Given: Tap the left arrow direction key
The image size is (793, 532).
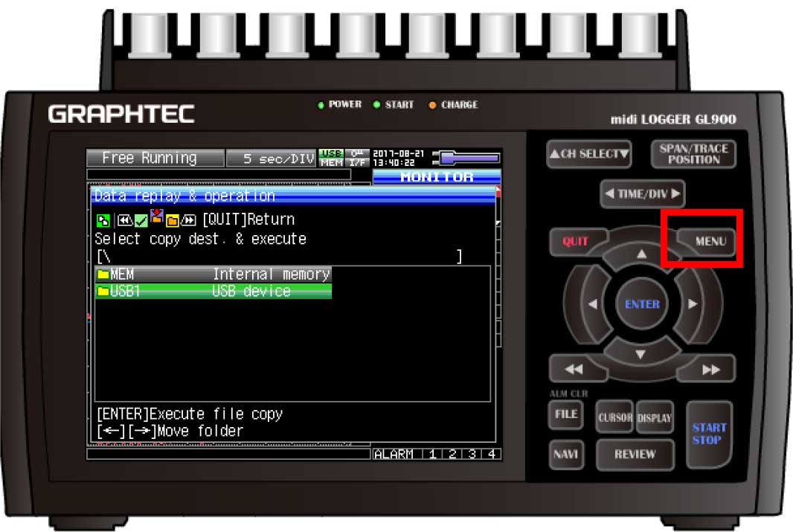Looking at the screenshot, I should pyautogui.click(x=593, y=304).
